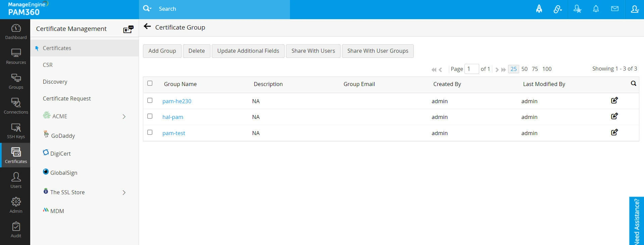Screen dimensions: 644x245
Task: Edit the pam-he230 group row
Action: click(x=614, y=100)
